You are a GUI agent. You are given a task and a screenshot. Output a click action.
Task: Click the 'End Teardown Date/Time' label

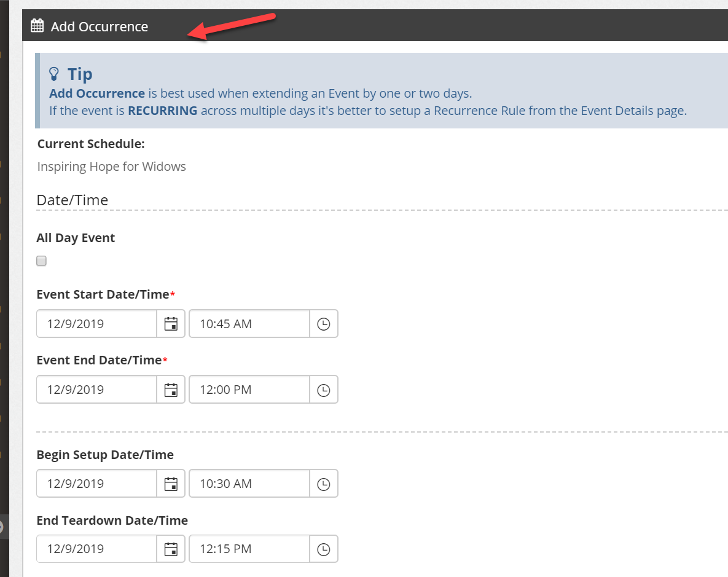[112, 520]
